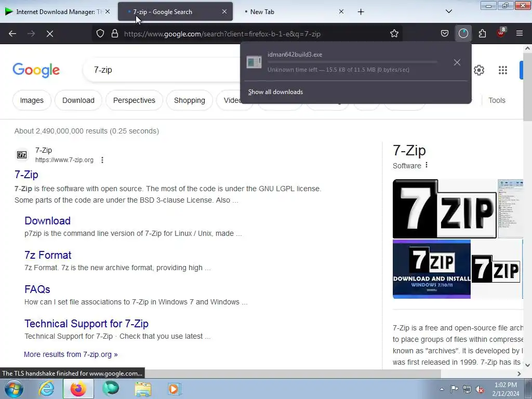Open the large 7ZIP logo thumbnail
This screenshot has width=532, height=399.
pyautogui.click(x=445, y=209)
